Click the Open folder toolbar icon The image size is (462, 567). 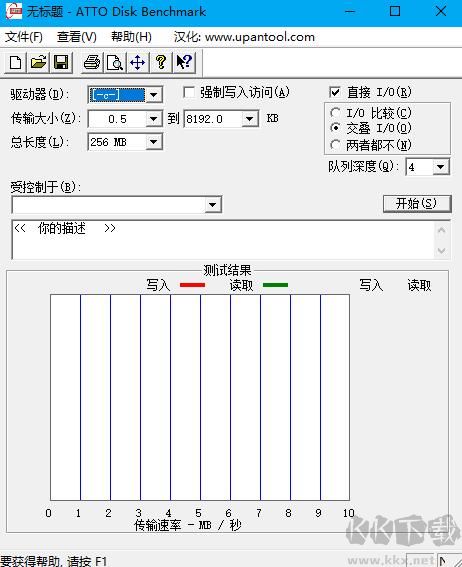click(38, 62)
